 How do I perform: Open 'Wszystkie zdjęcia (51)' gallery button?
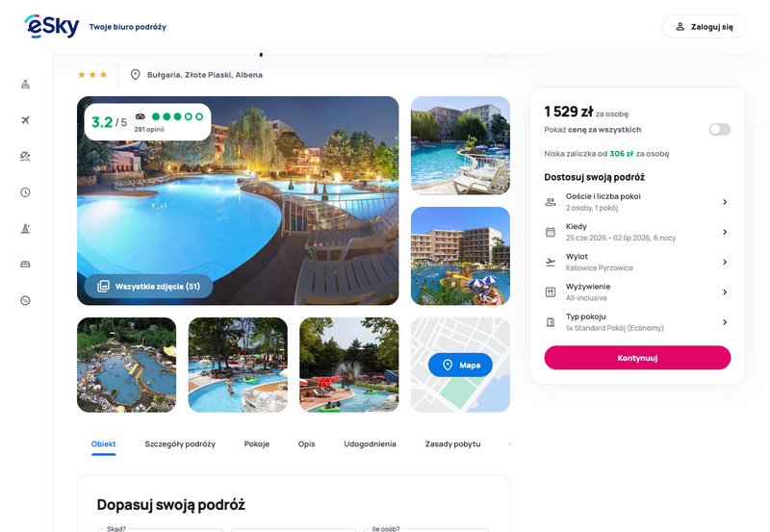[149, 286]
